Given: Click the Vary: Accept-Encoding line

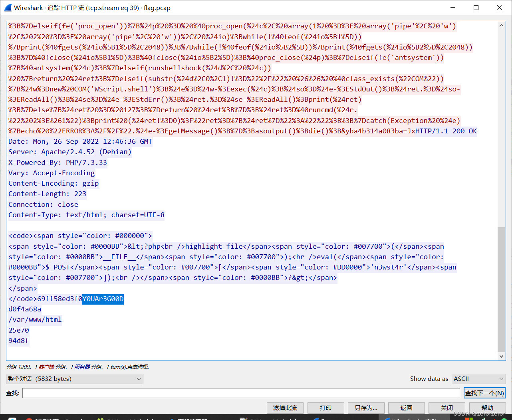Looking at the screenshot, I should coord(52,173).
